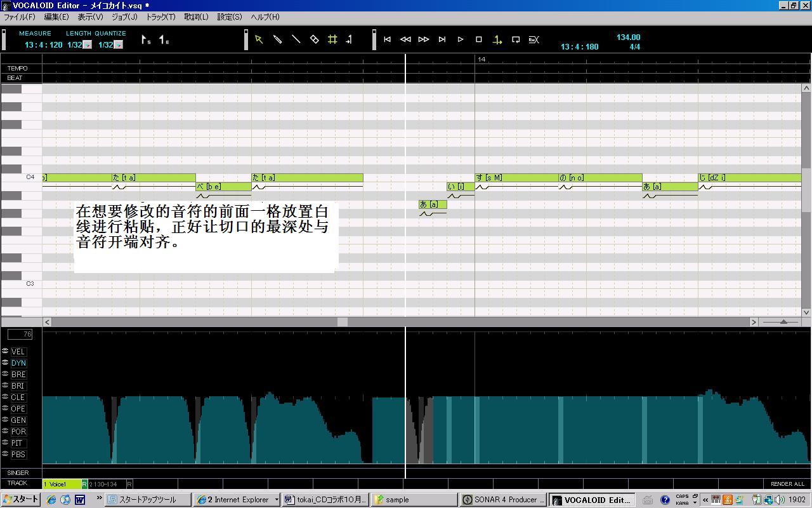
Task: Select the OPE parameter button
Action: pos(18,408)
